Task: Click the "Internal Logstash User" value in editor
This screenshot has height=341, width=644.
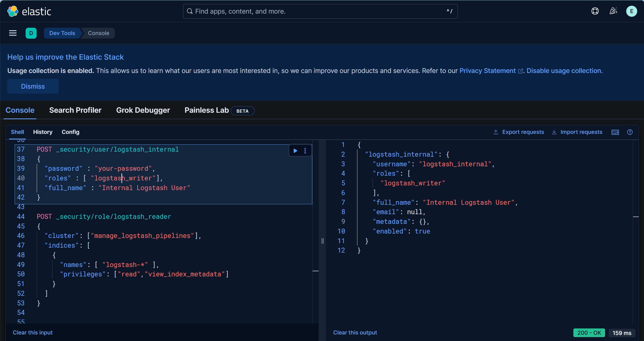Action: [x=144, y=188]
